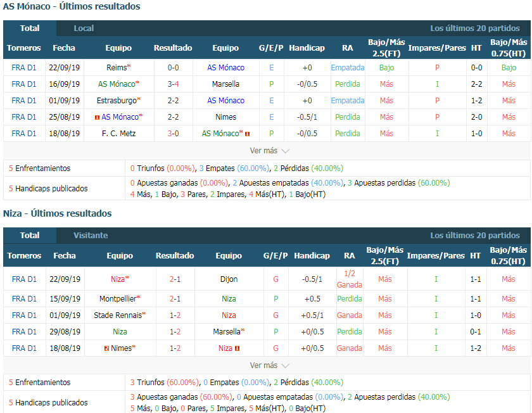Click AS Mónaco in the 22/09/19 row
The height and width of the screenshot is (413, 532).
(225, 68)
